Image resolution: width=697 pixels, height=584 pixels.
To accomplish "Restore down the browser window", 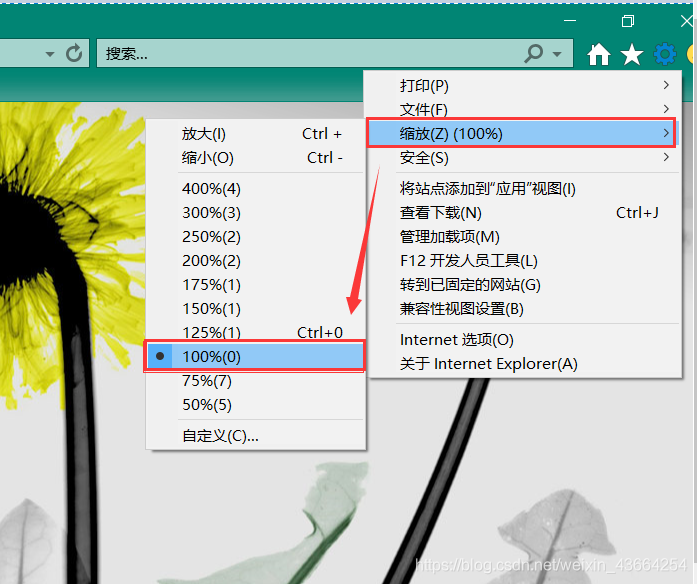I will coord(628,20).
